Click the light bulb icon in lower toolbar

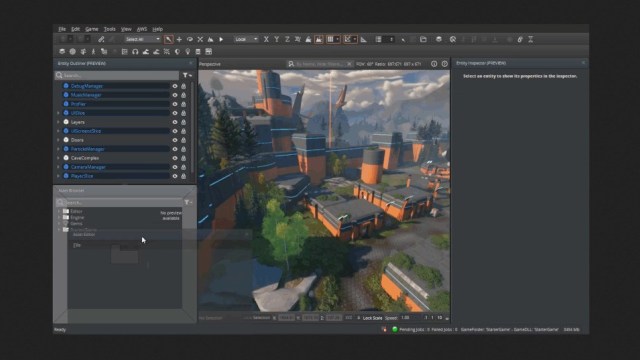[188, 52]
